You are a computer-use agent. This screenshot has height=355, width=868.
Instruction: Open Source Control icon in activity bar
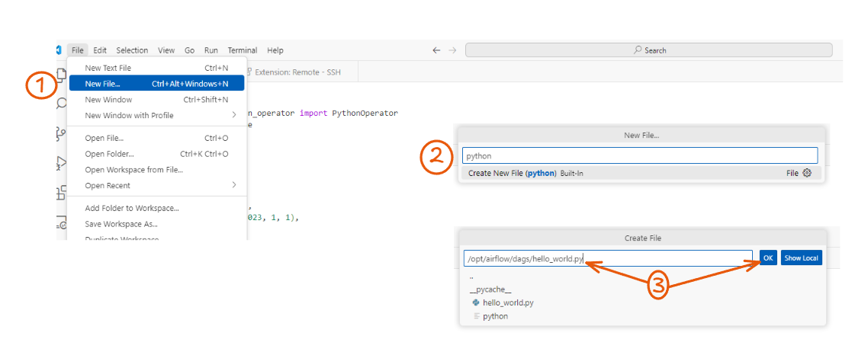[x=61, y=133]
